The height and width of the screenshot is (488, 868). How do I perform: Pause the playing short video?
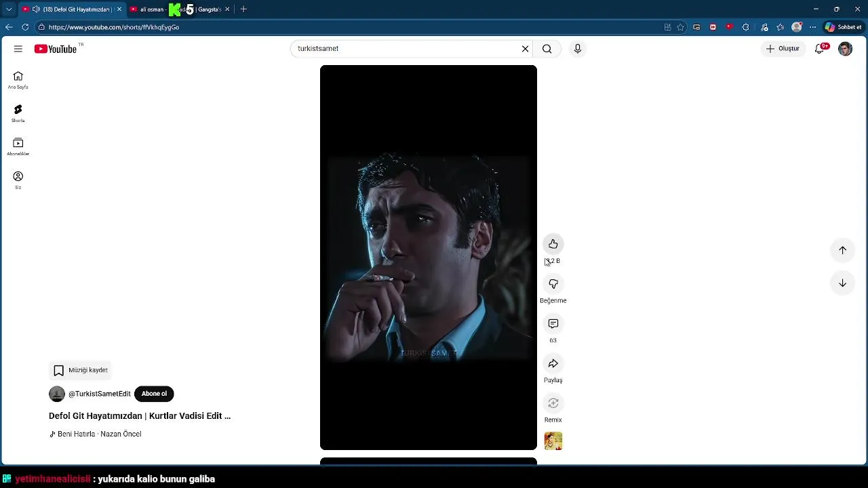429,258
